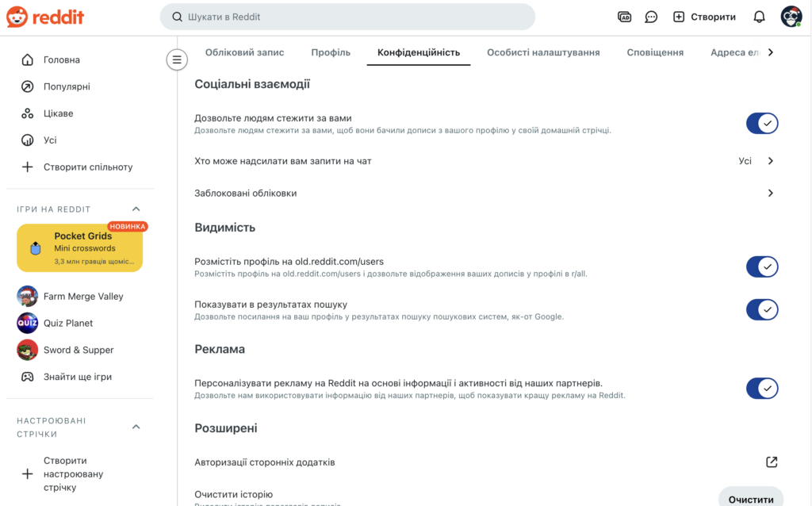Viewport: 812px width, 506px height.
Task: Click the Advertise (ad) icon
Action: [623, 16]
